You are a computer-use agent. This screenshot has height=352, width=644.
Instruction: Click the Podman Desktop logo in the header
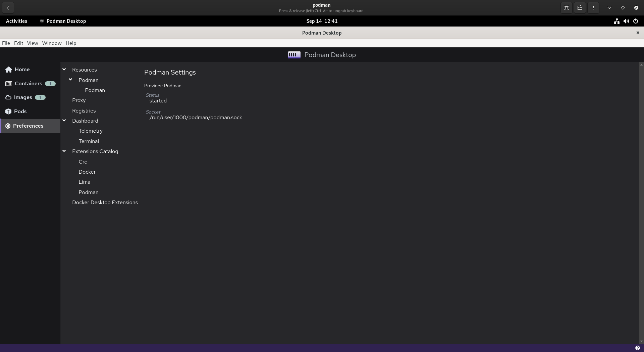pyautogui.click(x=294, y=54)
